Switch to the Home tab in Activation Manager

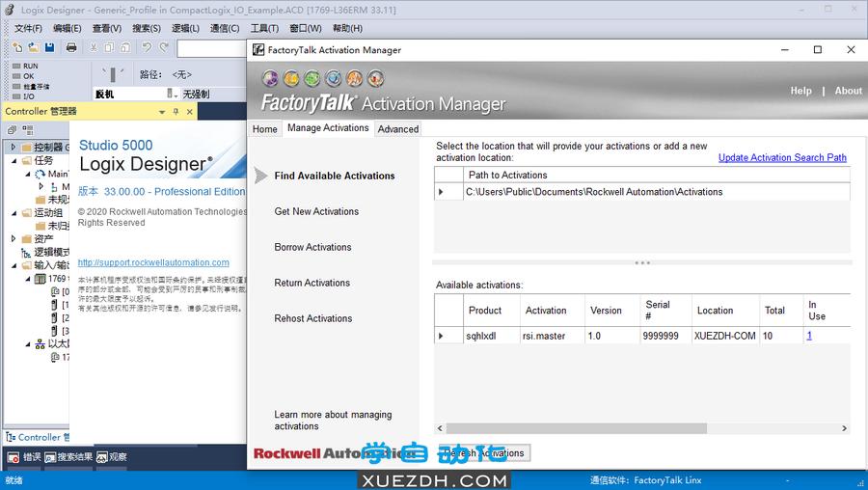(264, 129)
